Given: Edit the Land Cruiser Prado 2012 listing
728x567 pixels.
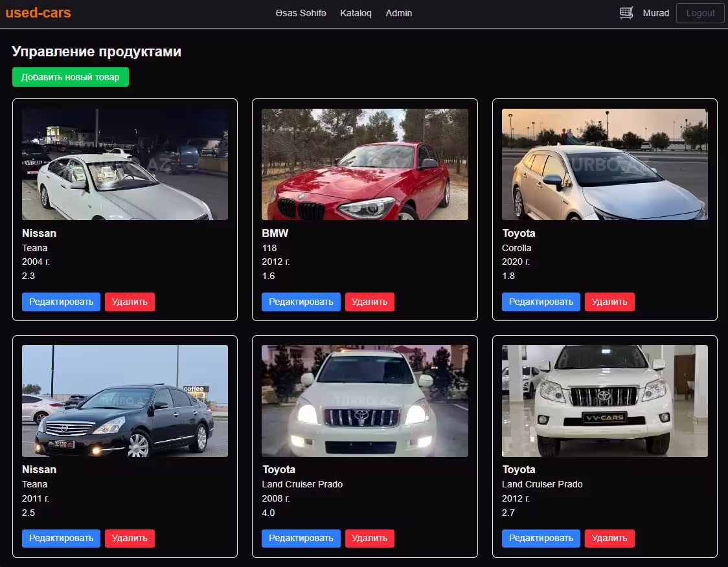Looking at the screenshot, I should (x=541, y=539).
